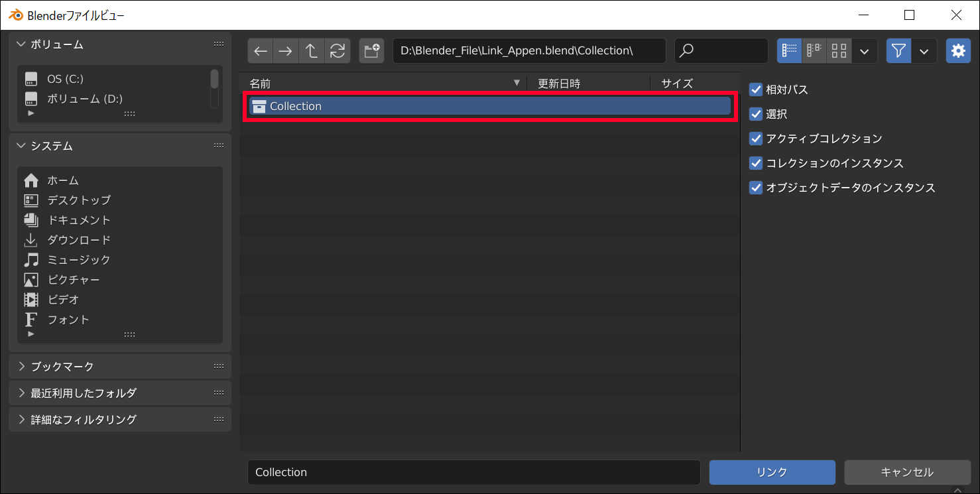Click the back navigation arrow
This screenshot has width=980, height=494.
(x=261, y=50)
